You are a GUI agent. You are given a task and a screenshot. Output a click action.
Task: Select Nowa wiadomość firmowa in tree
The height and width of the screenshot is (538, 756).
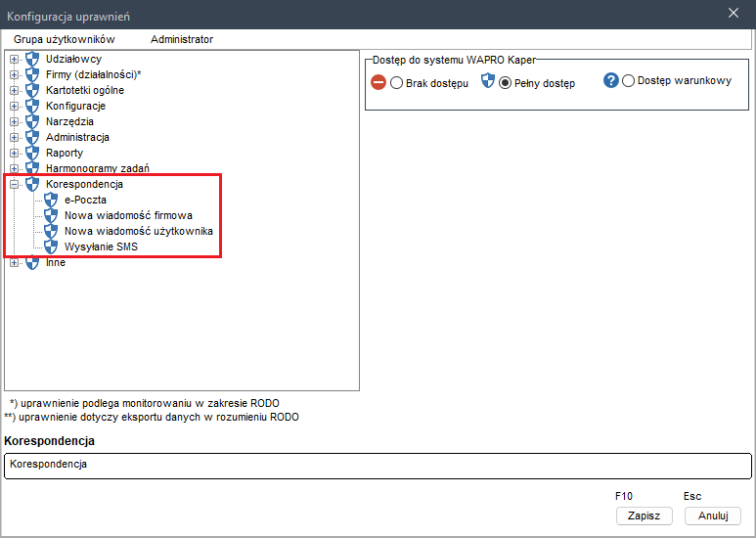pyautogui.click(x=128, y=215)
